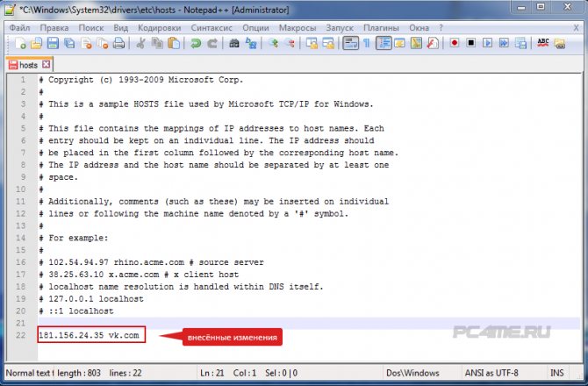The height and width of the screenshot is (386, 588).
Task: Open the Запуск menu
Action: [x=340, y=28]
